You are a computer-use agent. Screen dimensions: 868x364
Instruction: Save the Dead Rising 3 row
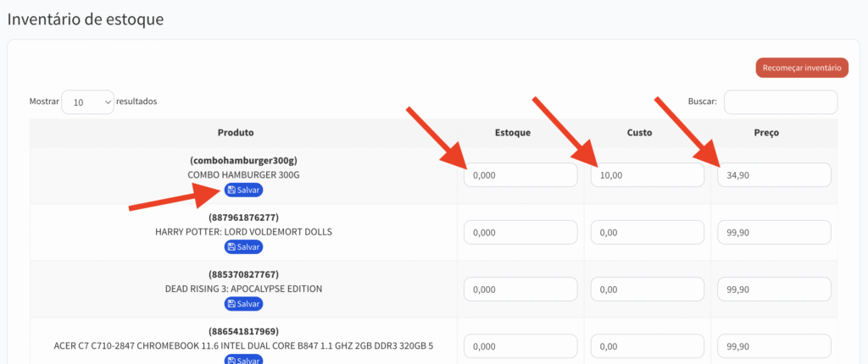243,303
